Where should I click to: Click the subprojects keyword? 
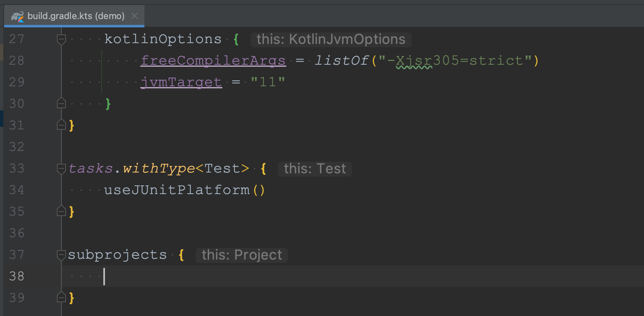[x=117, y=255]
